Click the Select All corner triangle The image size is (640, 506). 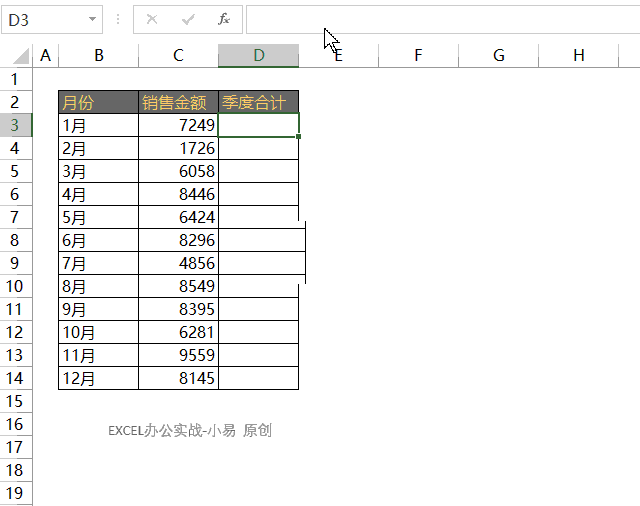click(21, 56)
